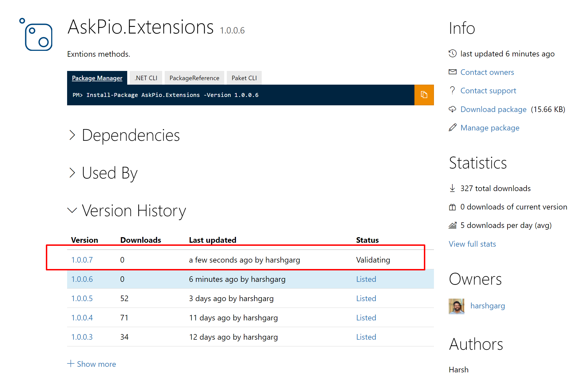
Task: Click the envelope icon beside Contact owners
Action: 452,72
